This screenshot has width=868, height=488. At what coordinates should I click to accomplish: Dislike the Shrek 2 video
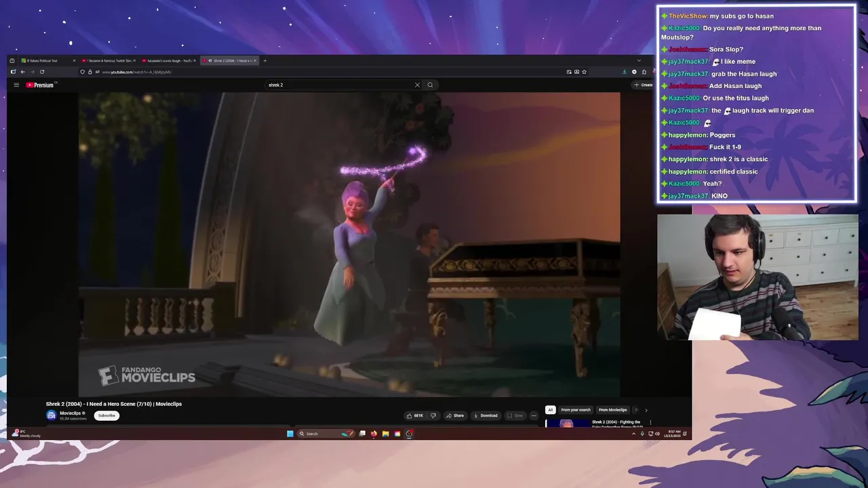click(433, 415)
